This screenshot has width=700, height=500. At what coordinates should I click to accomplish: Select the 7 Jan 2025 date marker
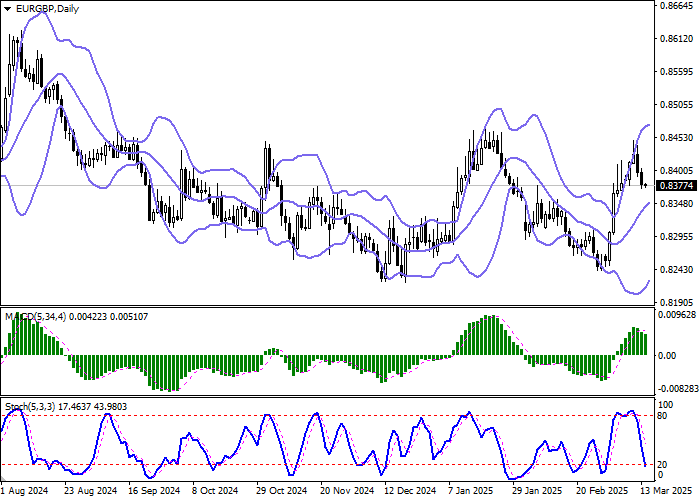[472, 492]
